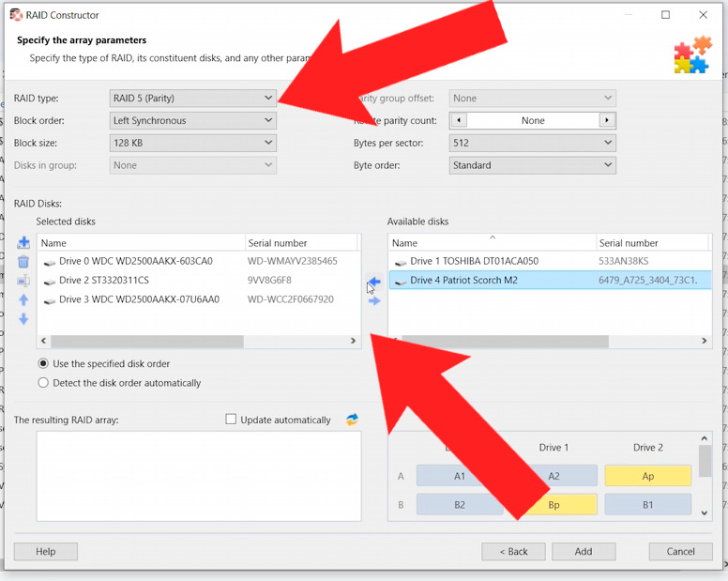The width and height of the screenshot is (728, 581).
Task: Click inside the resulting RAID array list box
Action: (199, 476)
